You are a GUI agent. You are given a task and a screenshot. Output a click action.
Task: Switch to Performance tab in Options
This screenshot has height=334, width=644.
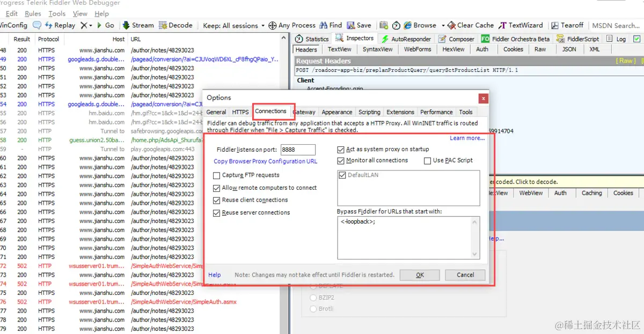tap(436, 112)
